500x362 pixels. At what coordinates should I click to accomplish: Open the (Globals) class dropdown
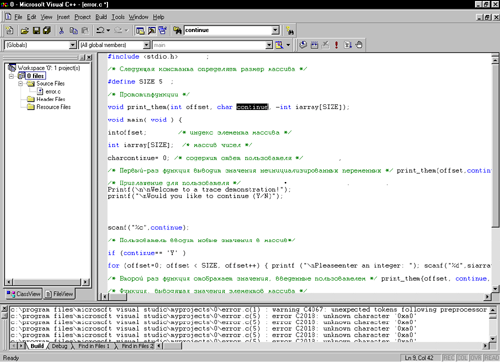coord(73,45)
